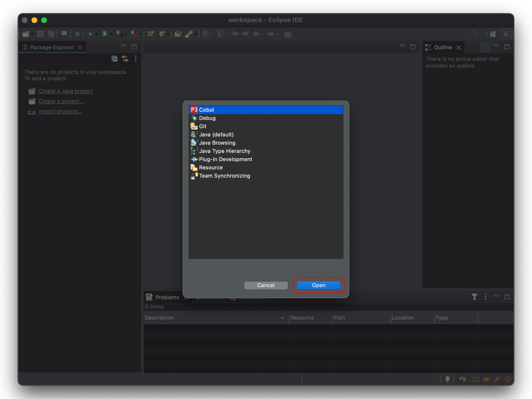
Task: Toggle Link with Editor in Package Explorer
Action: 125,59
